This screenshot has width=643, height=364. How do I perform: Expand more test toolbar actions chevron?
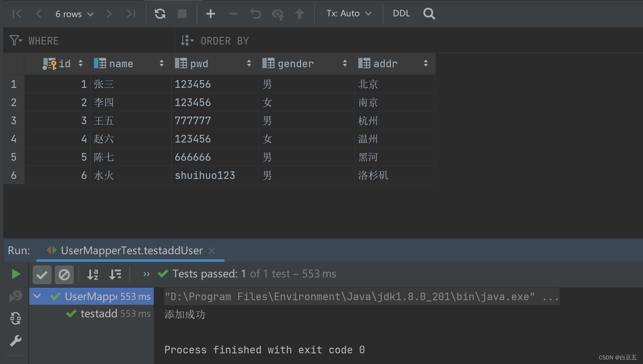click(x=146, y=274)
